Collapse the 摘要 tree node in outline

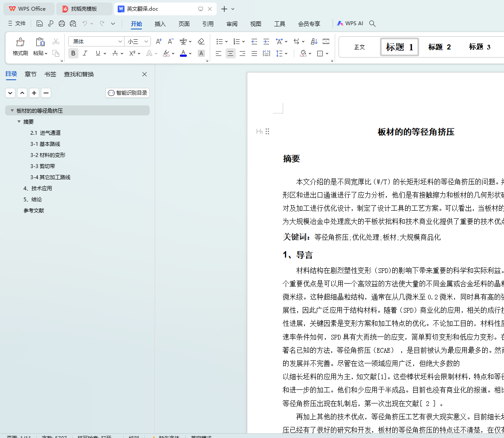pos(19,122)
